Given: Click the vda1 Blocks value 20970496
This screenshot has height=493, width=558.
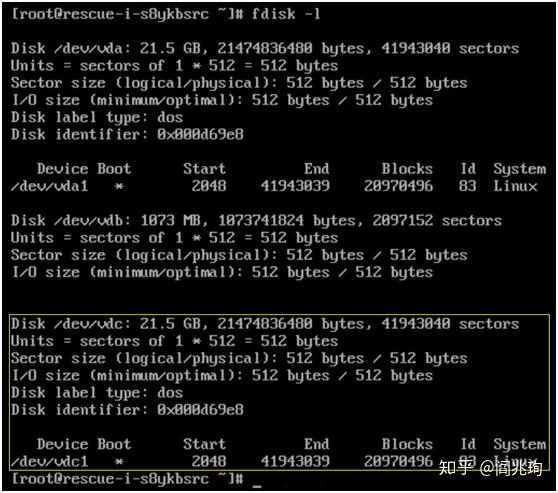Looking at the screenshot, I should tap(398, 186).
